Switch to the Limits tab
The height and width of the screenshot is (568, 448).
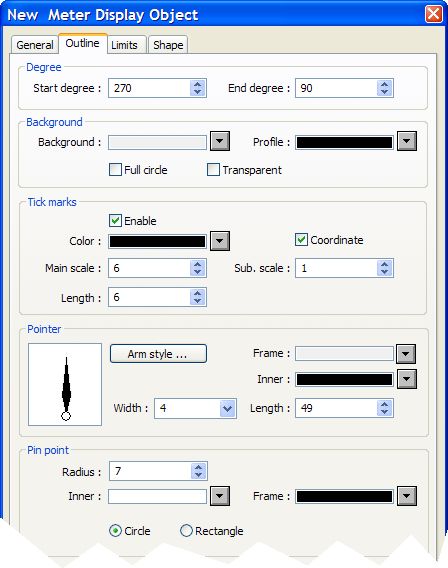click(x=124, y=45)
